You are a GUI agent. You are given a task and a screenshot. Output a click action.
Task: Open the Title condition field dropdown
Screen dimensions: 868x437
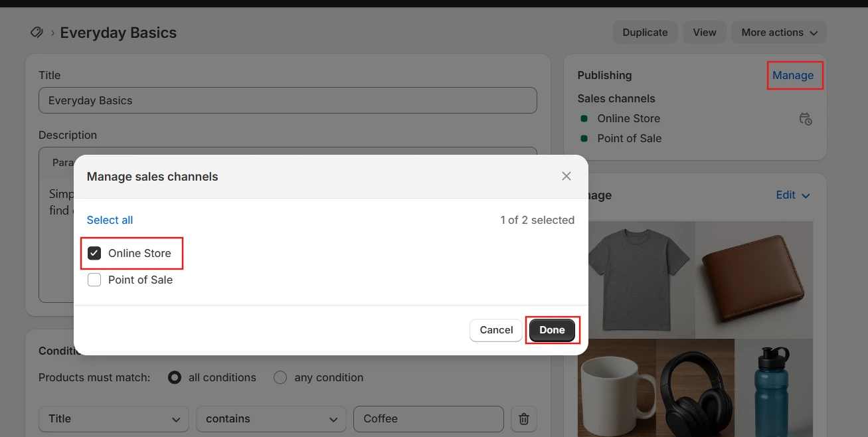click(114, 419)
